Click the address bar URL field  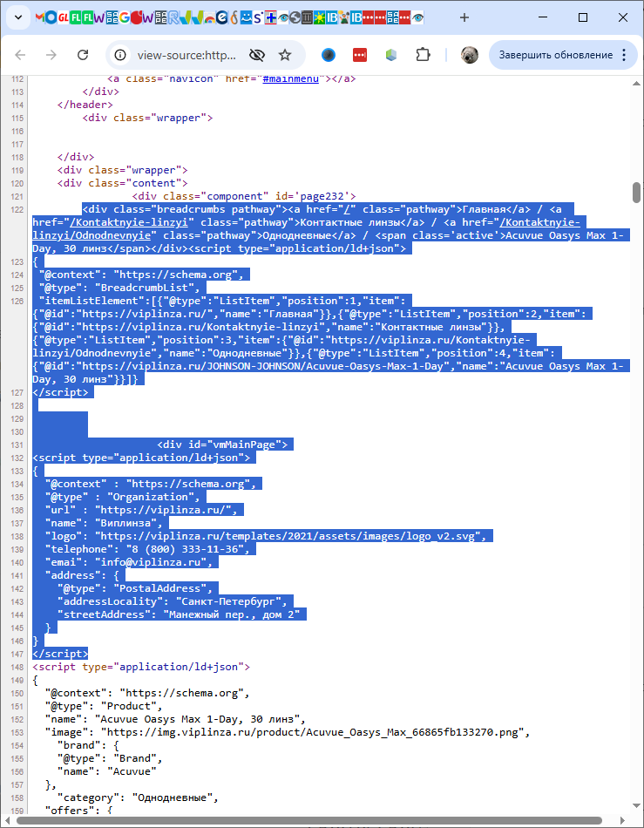tap(186, 55)
